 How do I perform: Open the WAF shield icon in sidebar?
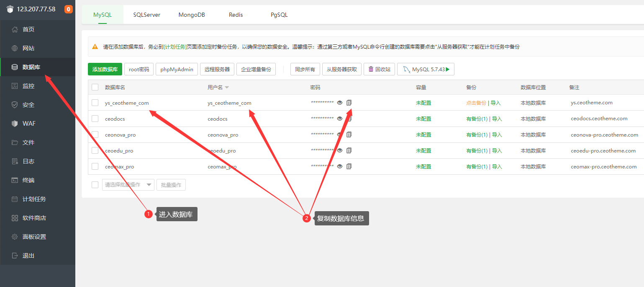(15, 124)
